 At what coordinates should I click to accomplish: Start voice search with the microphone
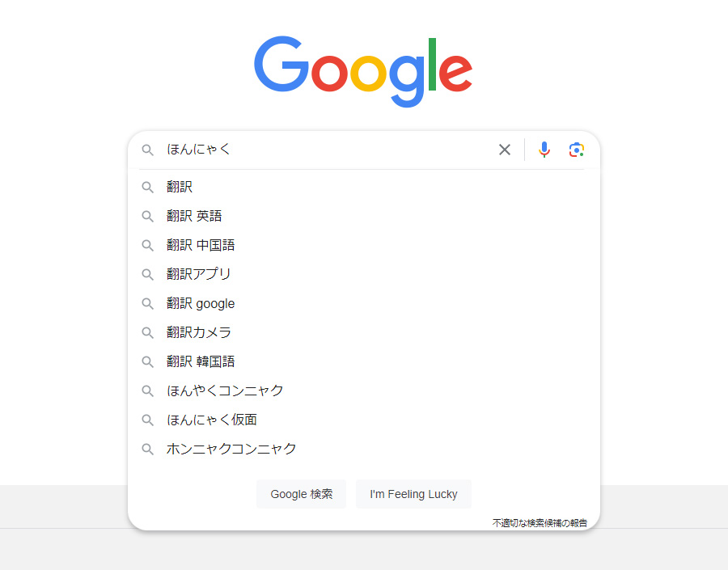(x=544, y=150)
